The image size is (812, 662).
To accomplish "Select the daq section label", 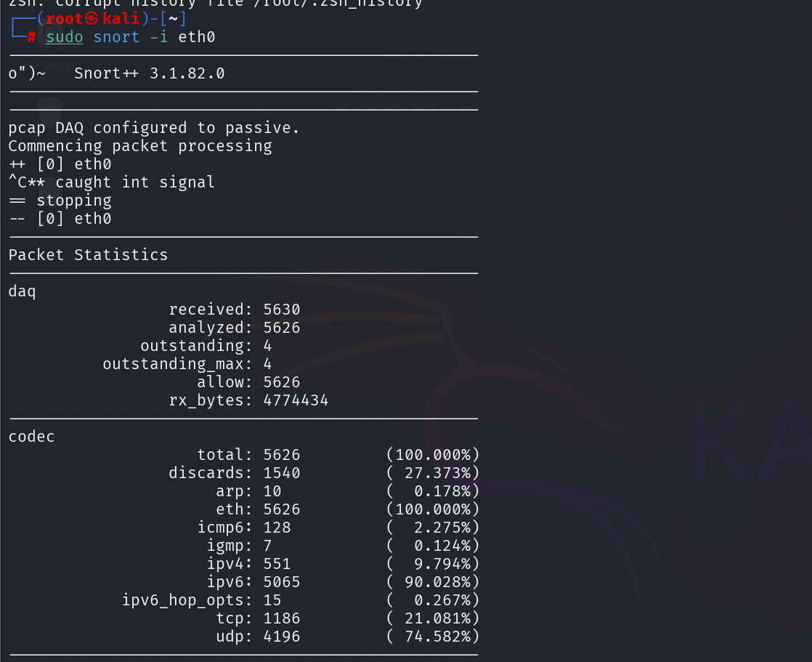I will (x=21, y=291).
